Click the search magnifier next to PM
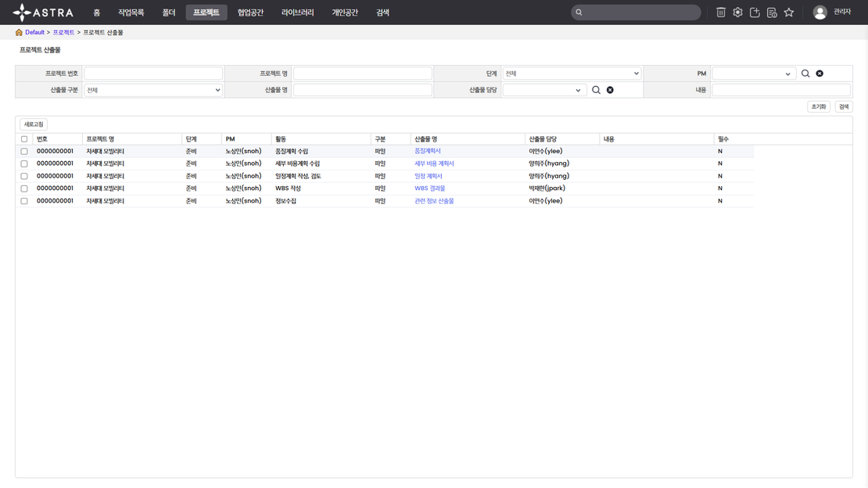 805,73
